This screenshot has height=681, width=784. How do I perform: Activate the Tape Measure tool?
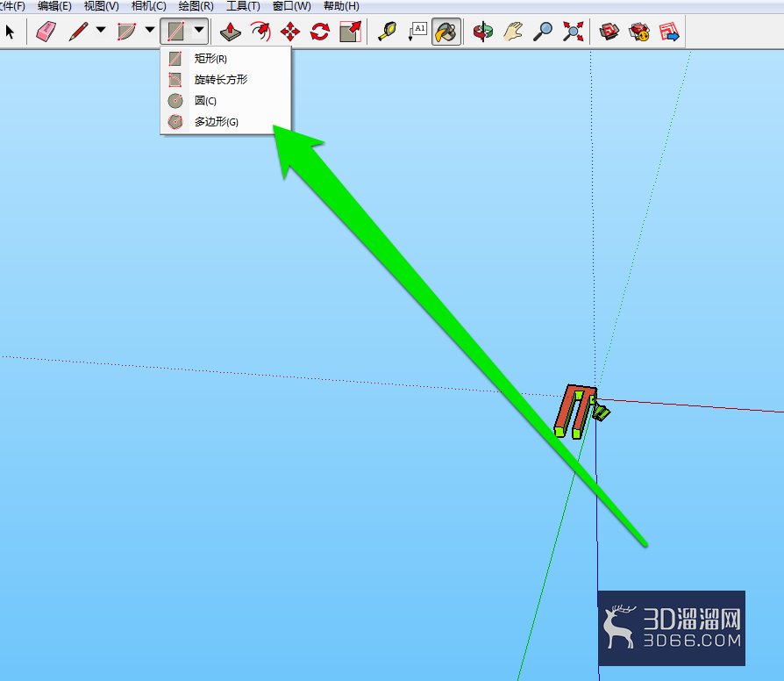387,32
